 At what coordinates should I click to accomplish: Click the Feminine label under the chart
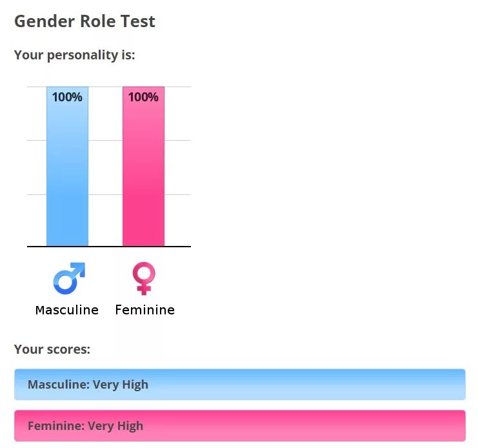click(144, 310)
